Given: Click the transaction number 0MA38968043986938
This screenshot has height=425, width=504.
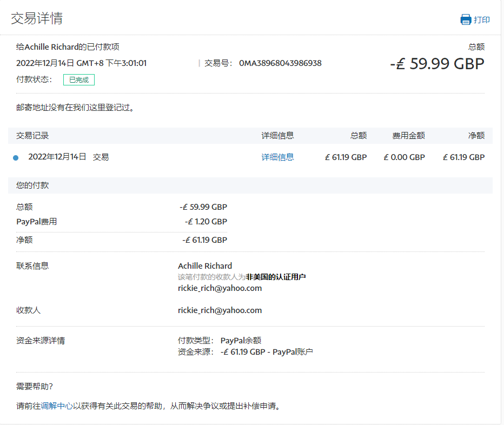Looking at the screenshot, I should coord(280,63).
